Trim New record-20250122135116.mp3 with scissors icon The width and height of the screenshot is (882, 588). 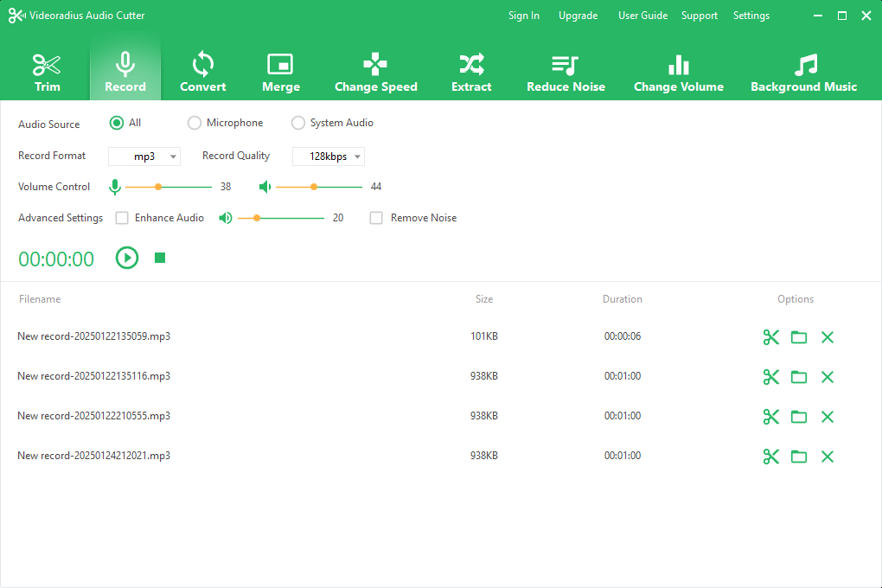point(771,377)
